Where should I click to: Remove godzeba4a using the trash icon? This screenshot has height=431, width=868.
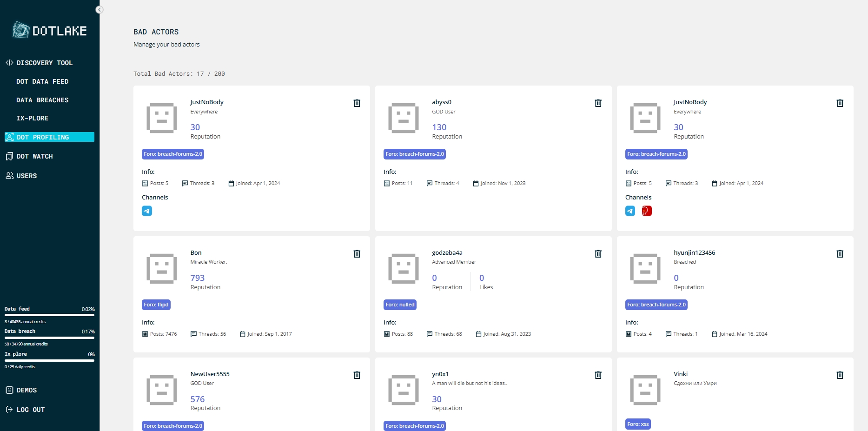point(598,254)
